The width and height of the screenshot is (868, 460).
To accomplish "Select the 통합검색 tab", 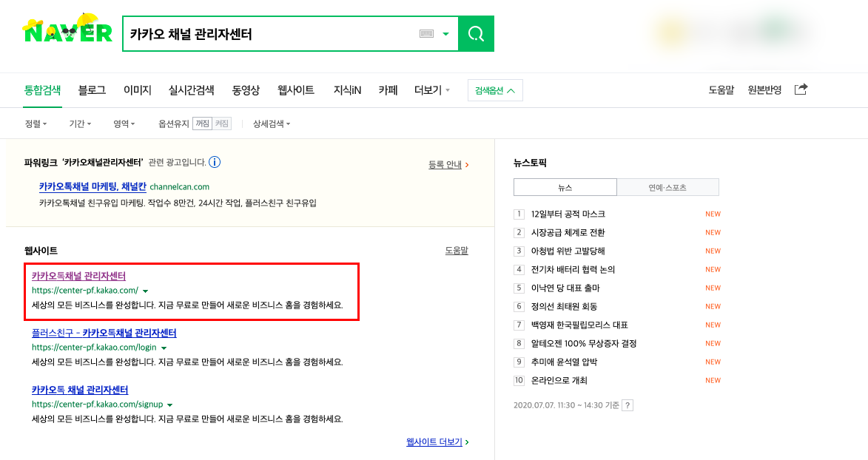I will click(x=43, y=89).
